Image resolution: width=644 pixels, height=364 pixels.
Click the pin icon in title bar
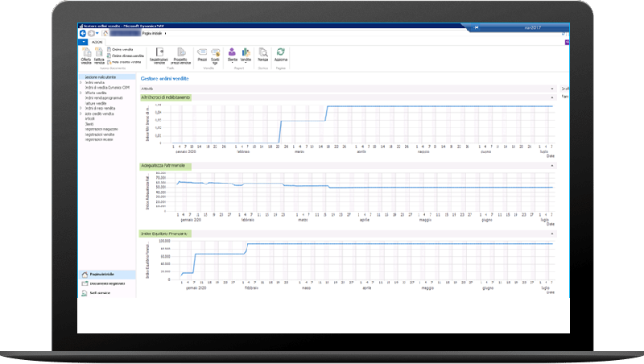pos(477,27)
